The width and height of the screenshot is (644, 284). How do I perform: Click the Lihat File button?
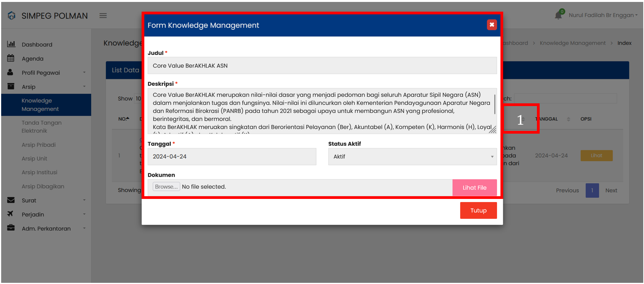474,188
